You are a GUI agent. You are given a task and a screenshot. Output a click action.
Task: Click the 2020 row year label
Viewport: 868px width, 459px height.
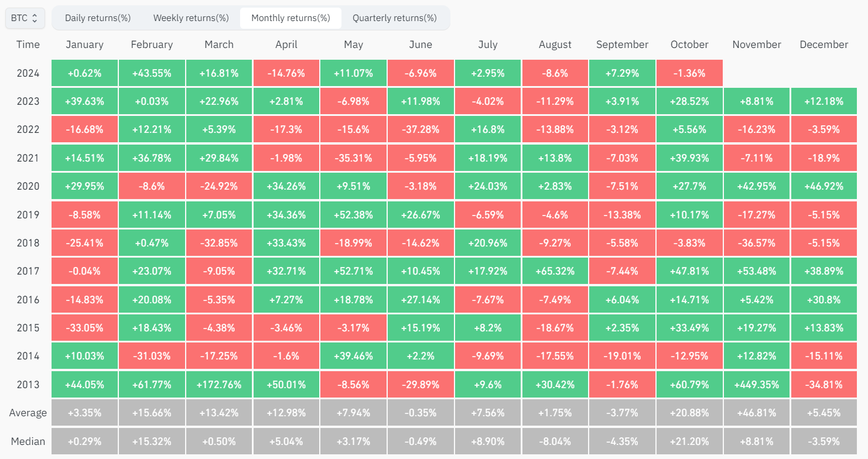[28, 186]
